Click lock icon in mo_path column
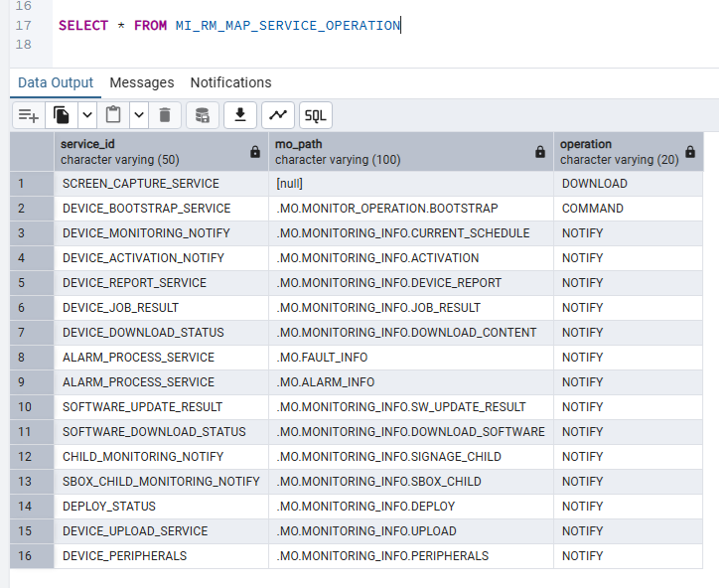Image resolution: width=719 pixels, height=588 pixels. click(x=540, y=152)
